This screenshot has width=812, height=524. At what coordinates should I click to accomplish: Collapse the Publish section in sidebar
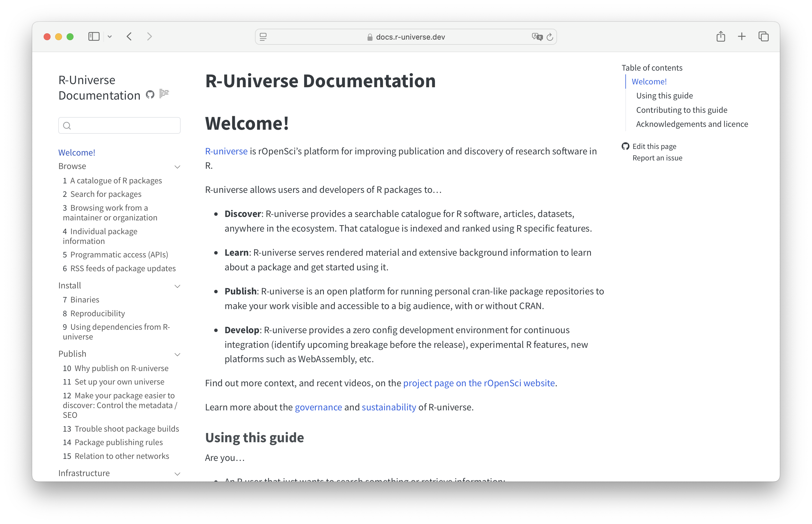177,355
